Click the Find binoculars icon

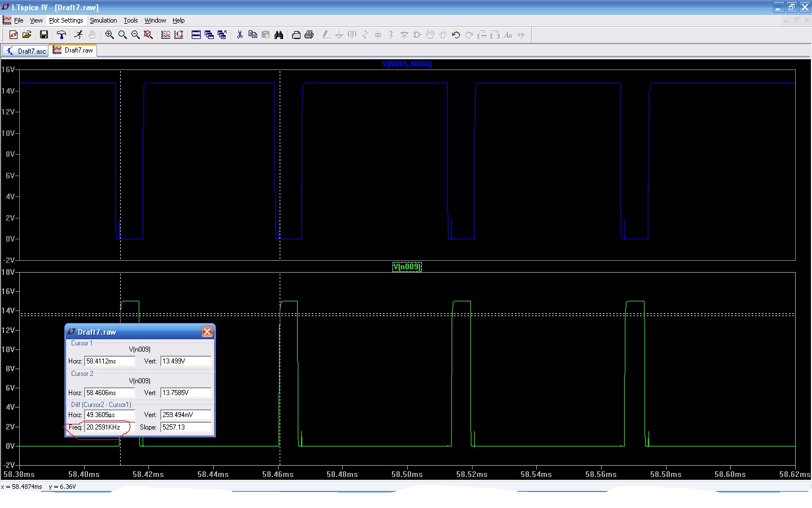pos(279,35)
